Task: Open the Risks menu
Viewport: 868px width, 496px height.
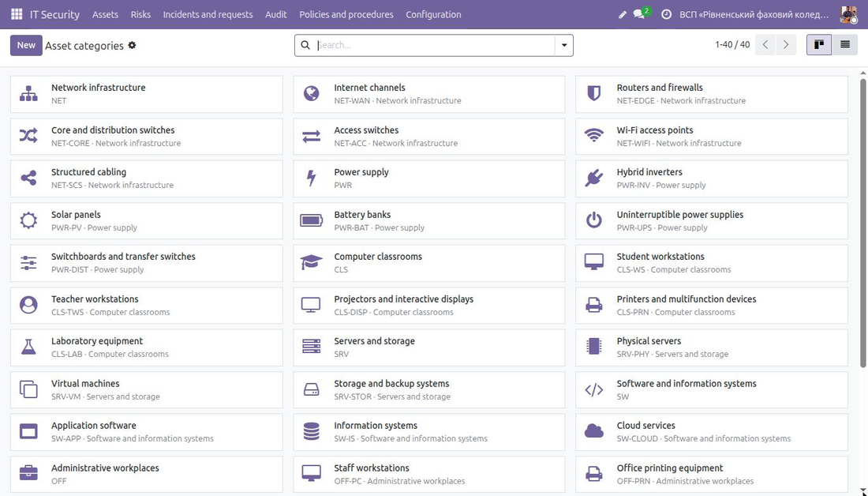Action: click(x=140, y=14)
